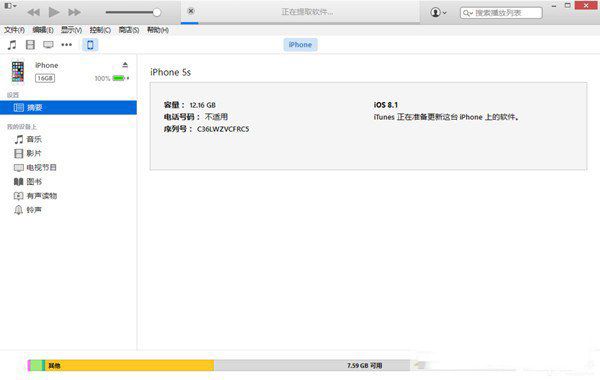
Task: Click the 7.59 GB 可用 free space segment
Action: tap(312, 365)
